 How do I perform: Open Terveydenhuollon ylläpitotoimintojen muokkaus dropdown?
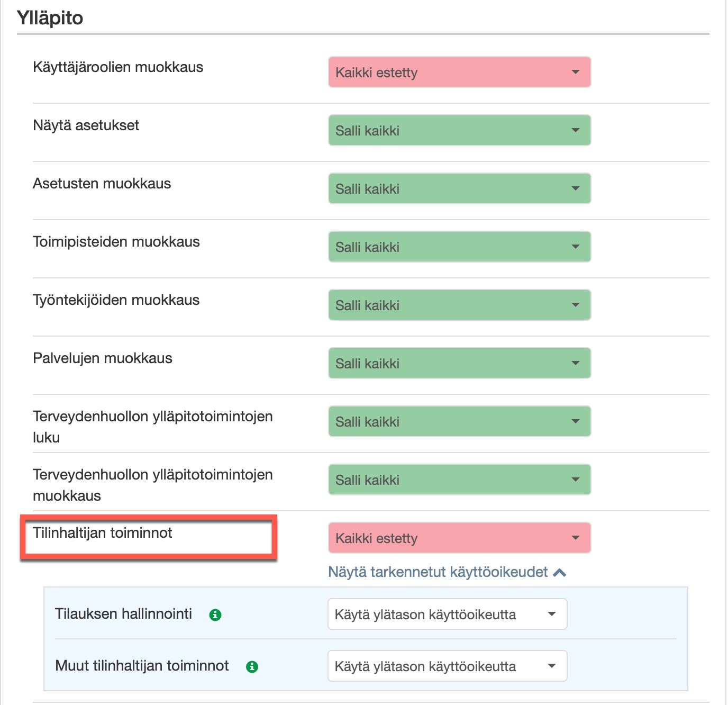point(459,480)
